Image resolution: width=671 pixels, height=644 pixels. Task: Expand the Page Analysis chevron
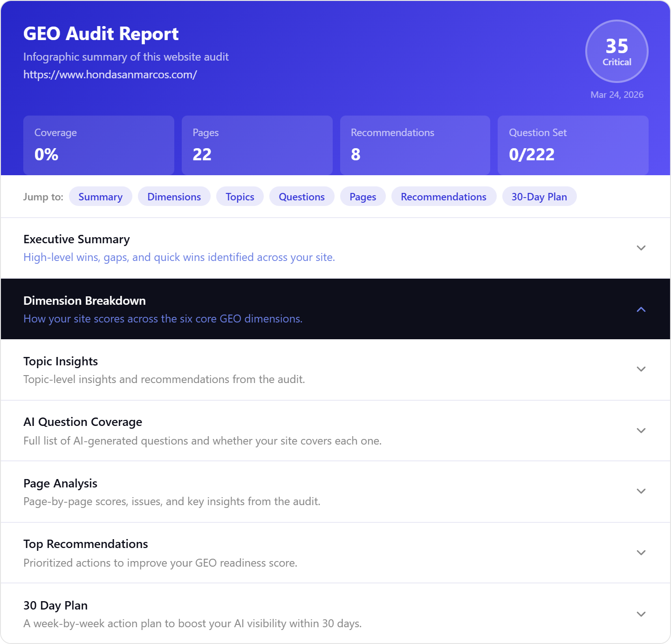(x=641, y=491)
